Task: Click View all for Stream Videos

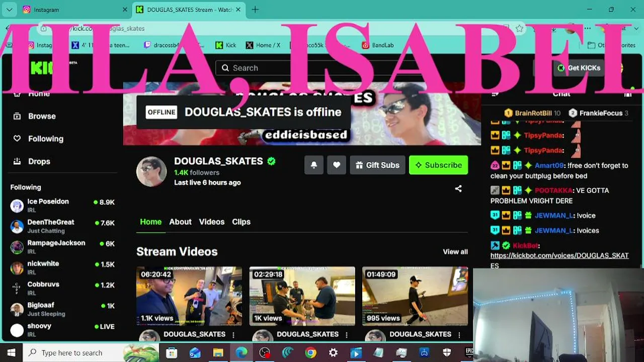Action: [455, 251]
